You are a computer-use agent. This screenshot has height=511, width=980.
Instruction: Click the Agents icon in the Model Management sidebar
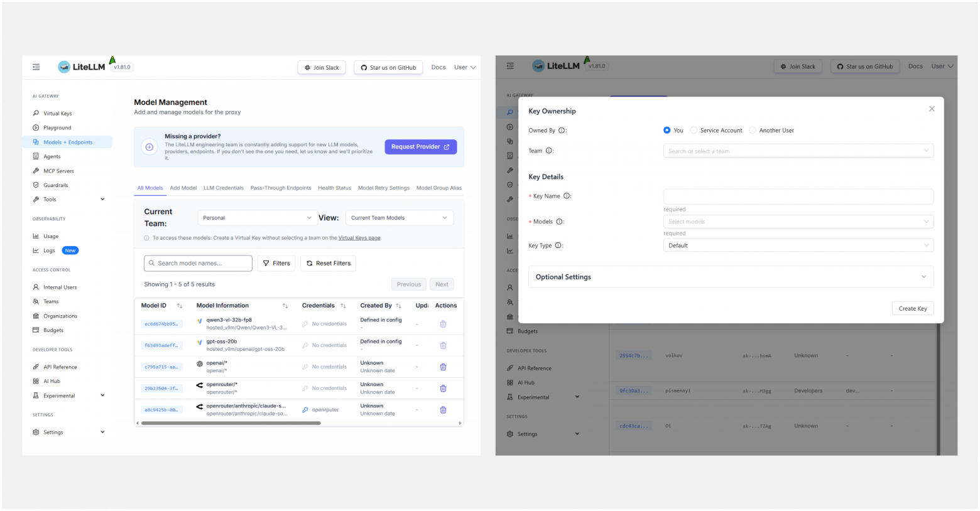pyautogui.click(x=36, y=156)
